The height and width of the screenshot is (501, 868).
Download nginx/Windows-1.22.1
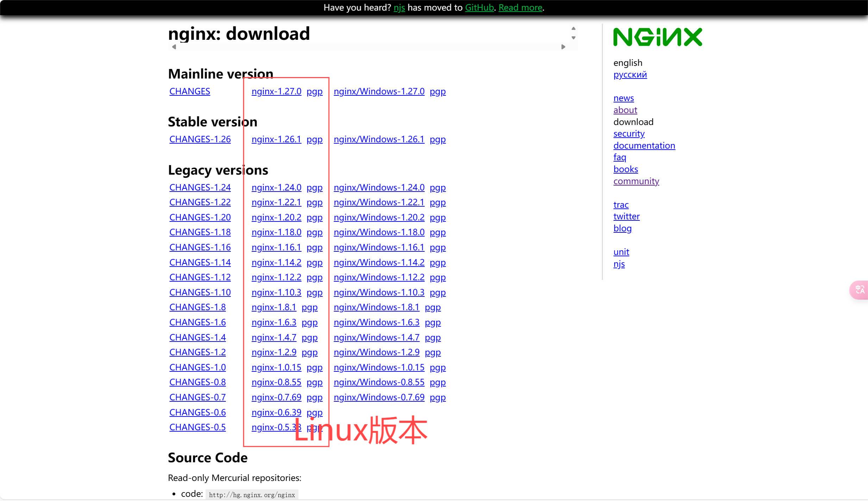(x=379, y=202)
